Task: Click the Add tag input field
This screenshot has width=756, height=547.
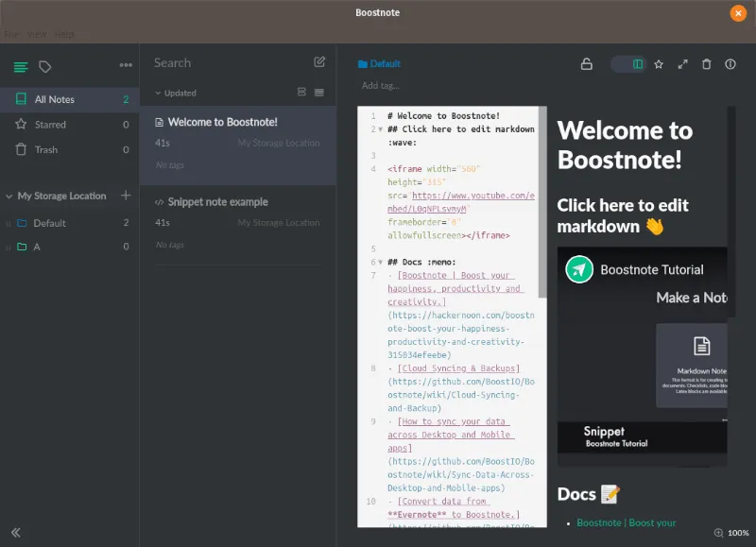Action: coord(381,86)
